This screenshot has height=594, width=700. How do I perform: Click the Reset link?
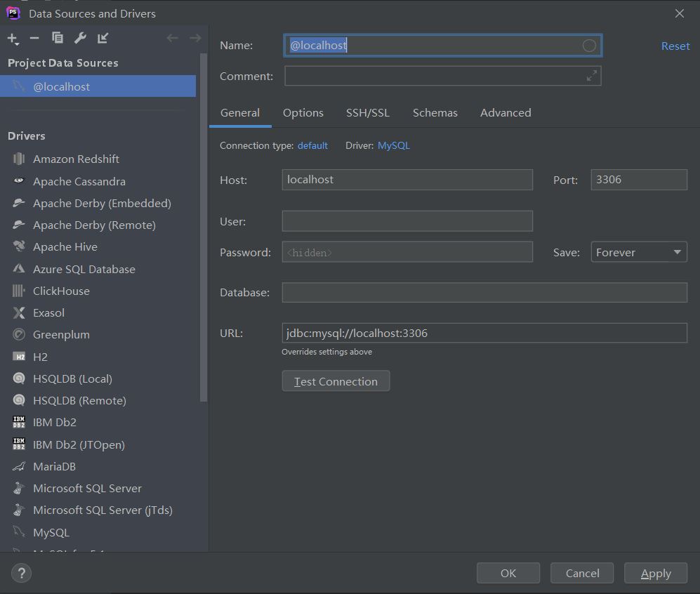point(674,45)
